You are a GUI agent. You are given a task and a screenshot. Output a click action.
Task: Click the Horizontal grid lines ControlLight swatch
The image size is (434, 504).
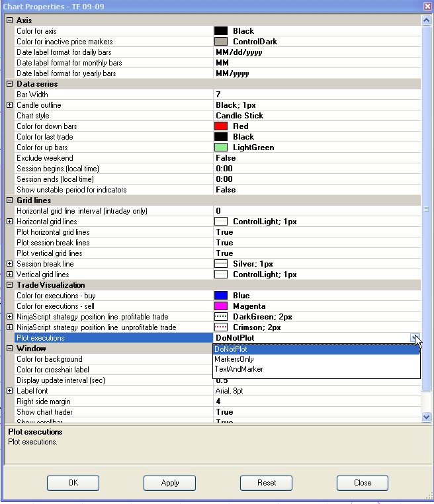(221, 222)
